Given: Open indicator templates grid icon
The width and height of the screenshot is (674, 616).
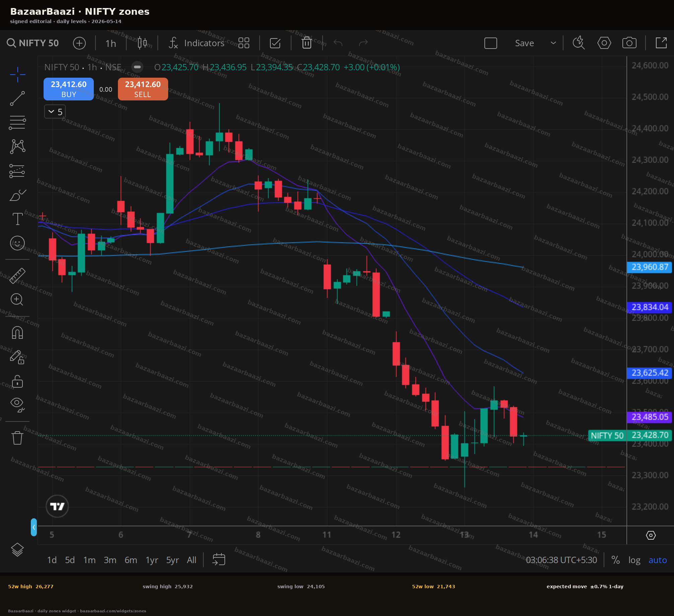Looking at the screenshot, I should 244,43.
